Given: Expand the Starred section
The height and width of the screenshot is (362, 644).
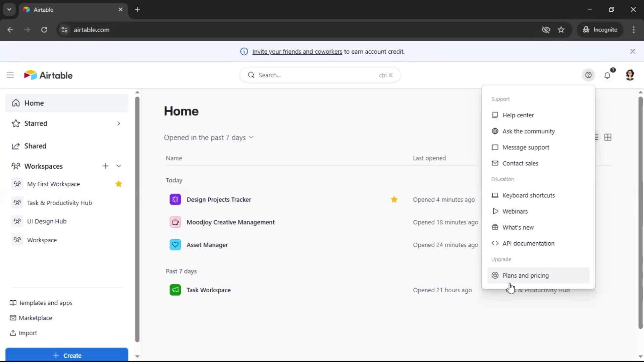Looking at the screenshot, I should [118, 123].
